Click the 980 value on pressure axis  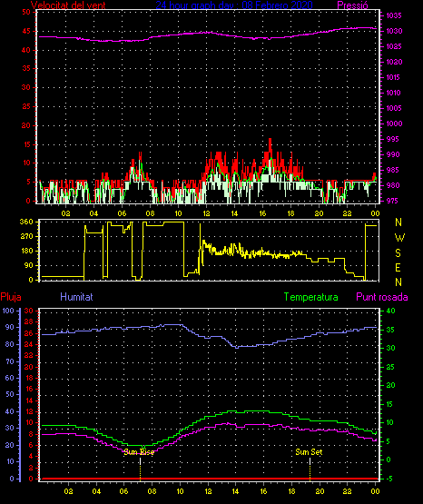click(394, 185)
